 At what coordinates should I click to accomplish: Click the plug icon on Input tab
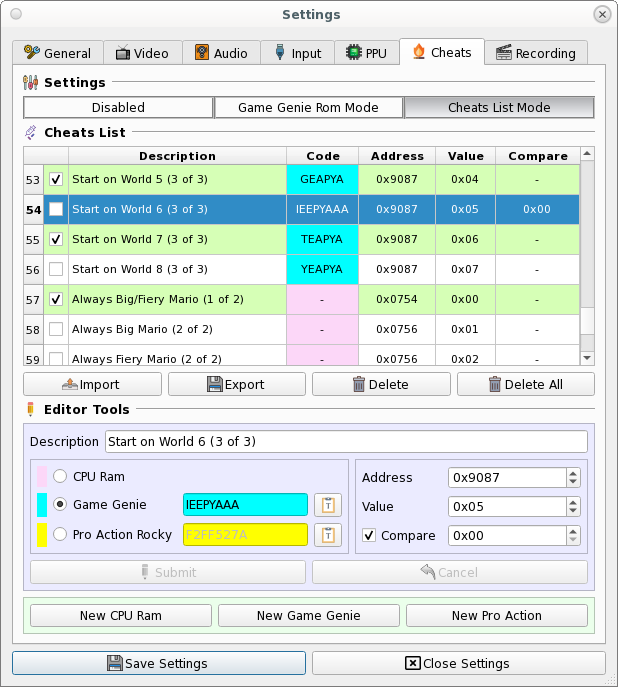[x=280, y=52]
